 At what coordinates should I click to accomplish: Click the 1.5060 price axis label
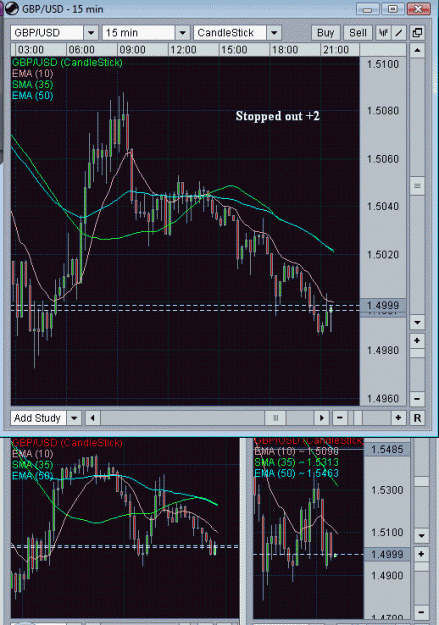(383, 159)
